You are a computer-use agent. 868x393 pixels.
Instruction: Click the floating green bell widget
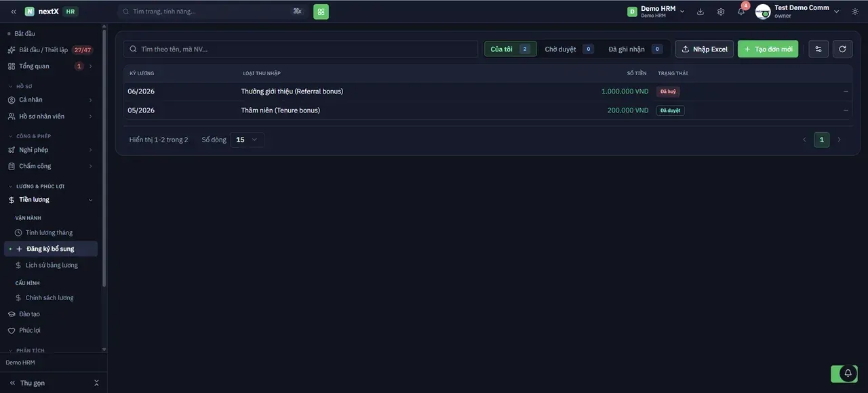pos(844,373)
